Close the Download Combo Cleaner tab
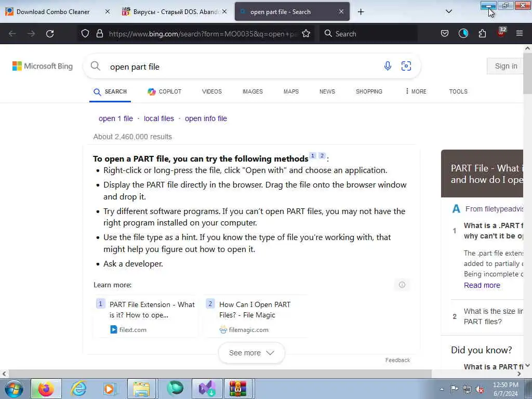 coord(107,11)
